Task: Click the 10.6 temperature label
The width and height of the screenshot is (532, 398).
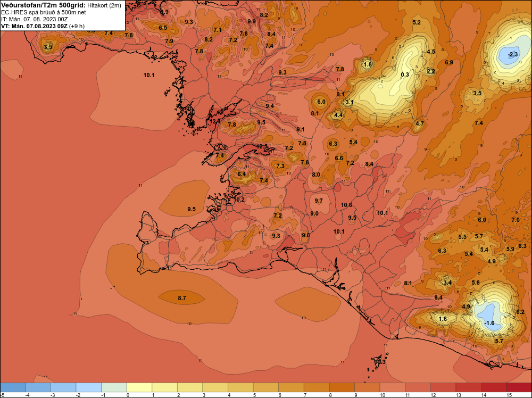Action: [x=346, y=205]
